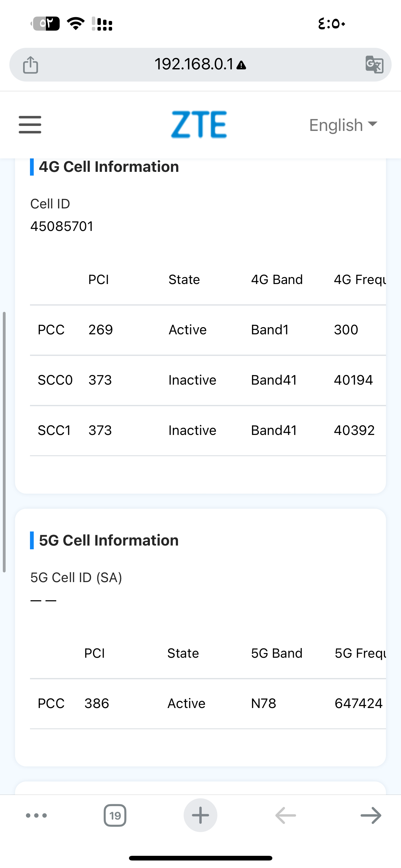
Task: Tap the share icon in address bar
Action: pos(30,65)
